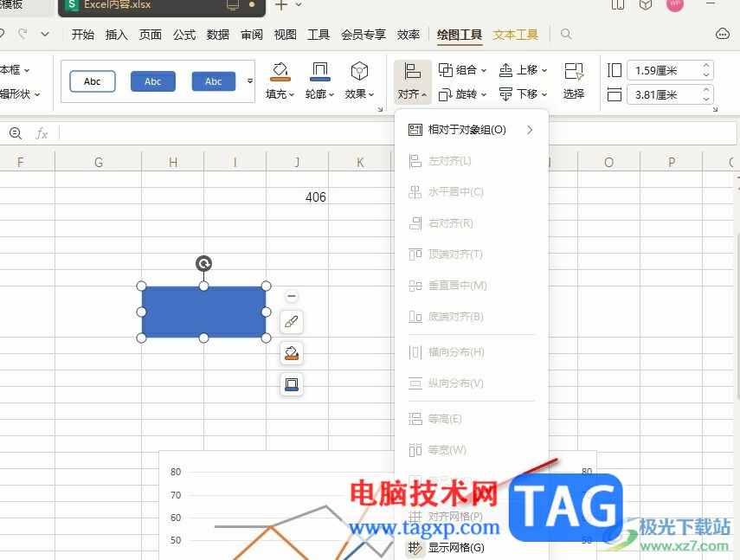Viewport: 740px width, 560px height.
Task: Select column H header
Action: click(x=173, y=163)
